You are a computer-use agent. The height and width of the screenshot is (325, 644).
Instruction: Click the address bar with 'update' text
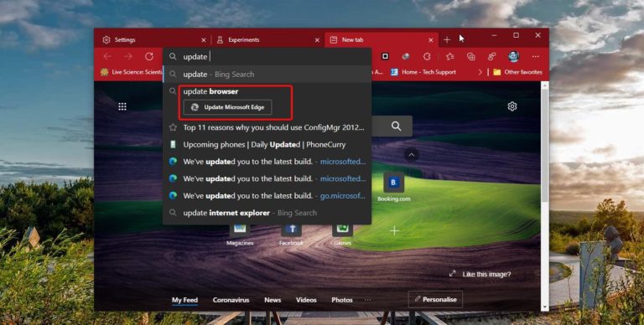pyautogui.click(x=267, y=57)
